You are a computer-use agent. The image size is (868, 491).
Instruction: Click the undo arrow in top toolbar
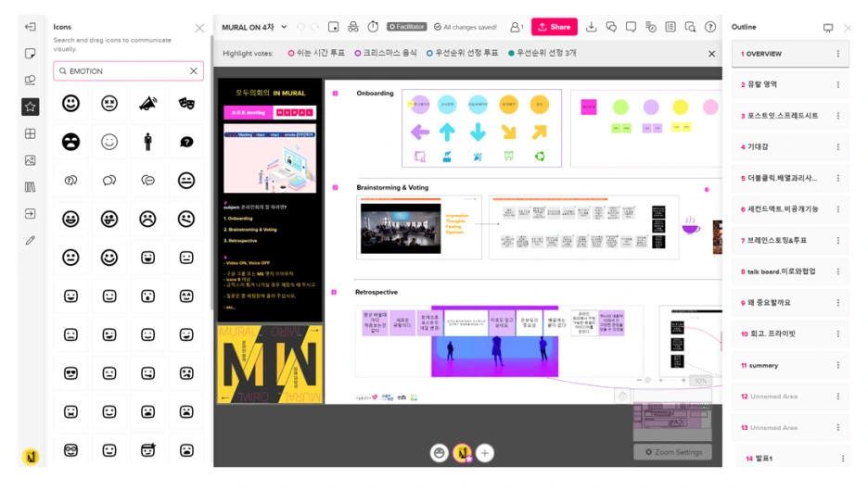(x=300, y=27)
